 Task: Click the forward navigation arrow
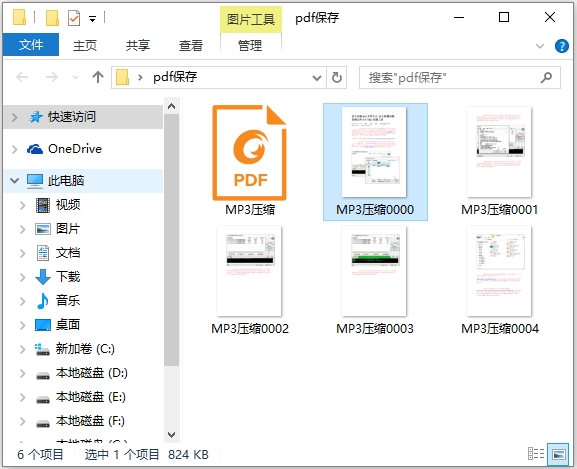click(x=52, y=77)
